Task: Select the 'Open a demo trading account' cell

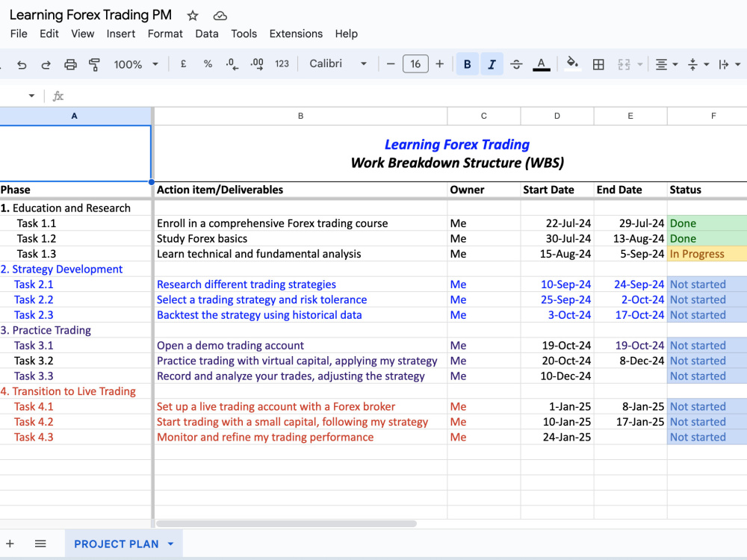Action: click(300, 345)
